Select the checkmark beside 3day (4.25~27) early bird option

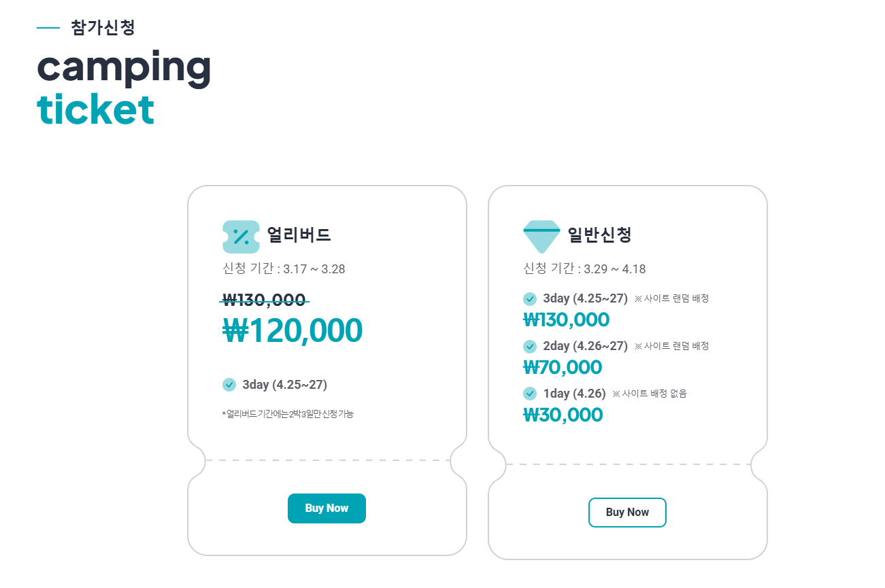[229, 385]
